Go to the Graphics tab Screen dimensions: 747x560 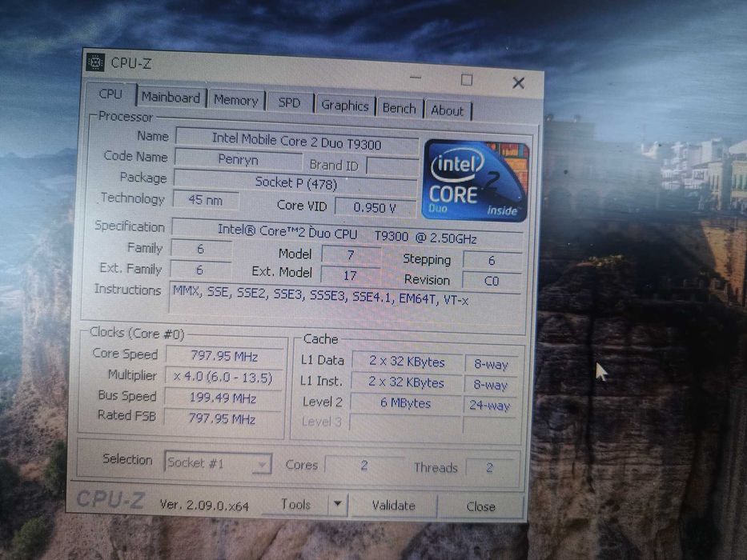pos(345,106)
